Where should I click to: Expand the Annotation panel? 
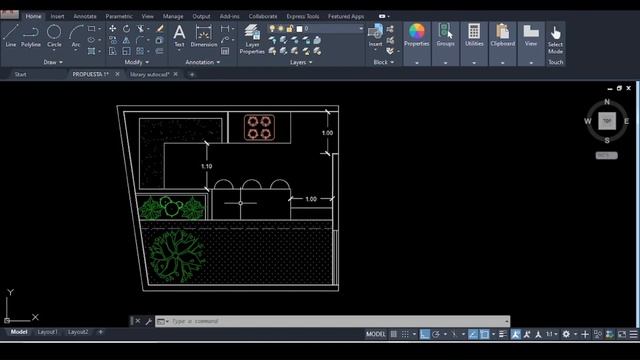tap(203, 62)
